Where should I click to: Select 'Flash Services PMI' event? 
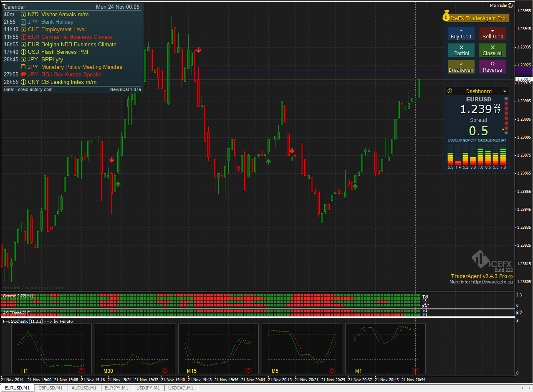coord(65,52)
